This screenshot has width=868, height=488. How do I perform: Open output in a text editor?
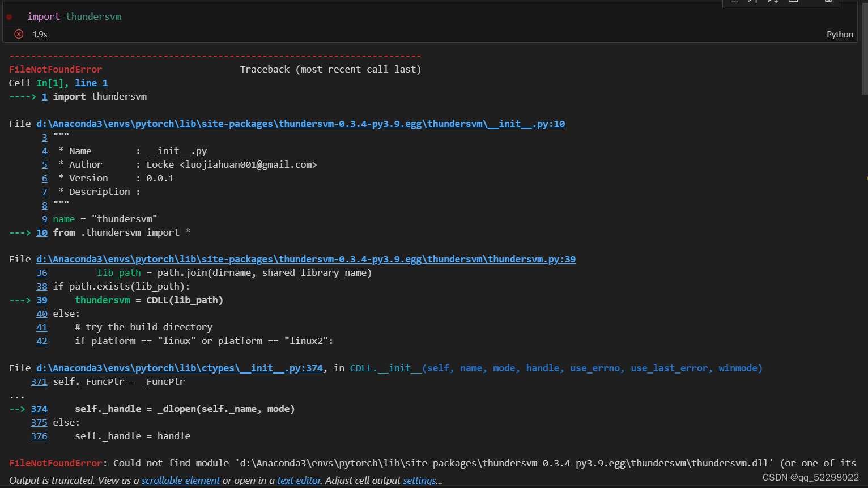299,480
